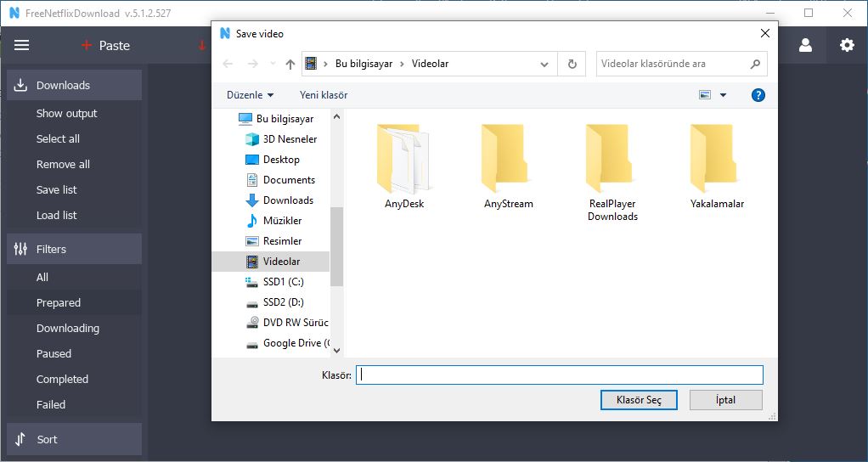Click the Videolar breadcrumb in address bar
The image size is (868, 462).
430,64
